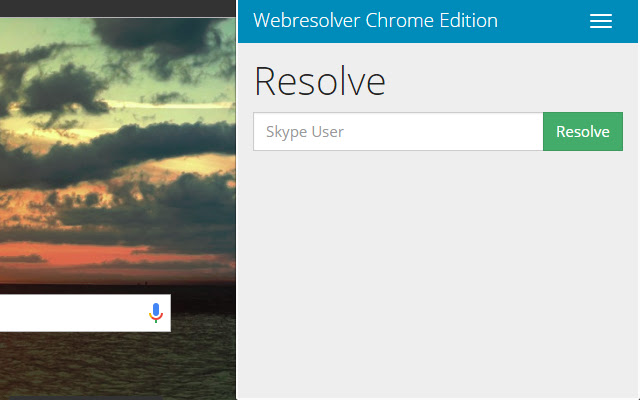Click the Webresolver Chrome Edition title
This screenshot has height=400, width=640.
375,20
